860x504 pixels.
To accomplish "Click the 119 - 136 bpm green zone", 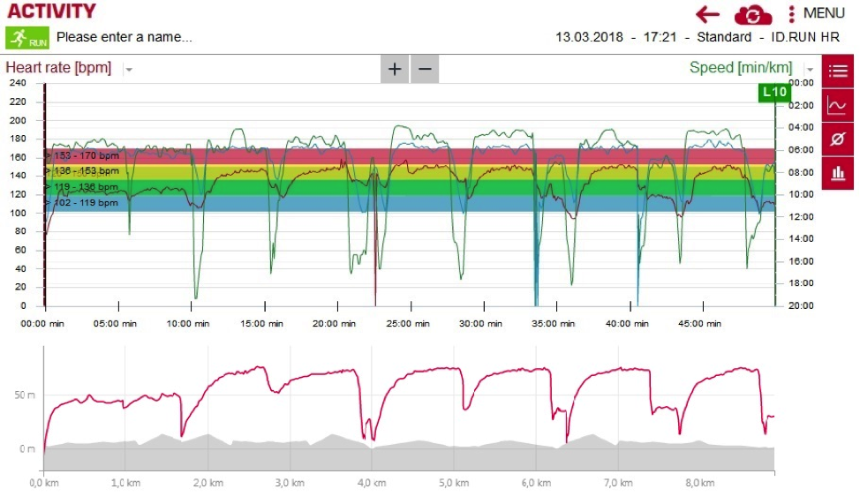I will click(410, 187).
